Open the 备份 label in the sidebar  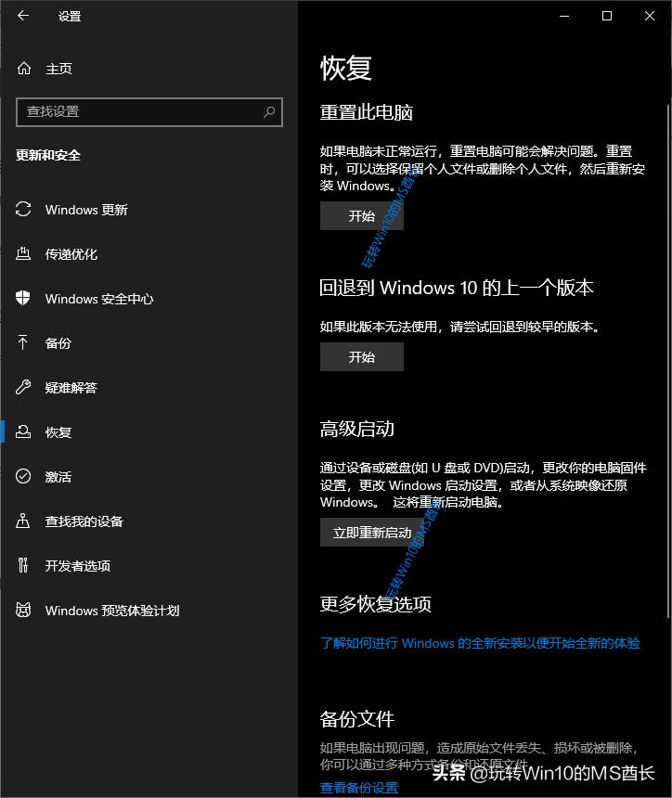58,343
